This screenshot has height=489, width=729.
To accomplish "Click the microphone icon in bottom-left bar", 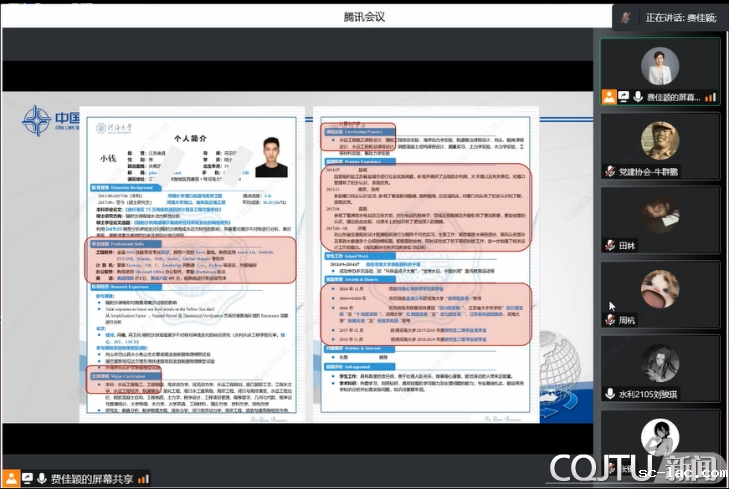I will coord(41,479).
